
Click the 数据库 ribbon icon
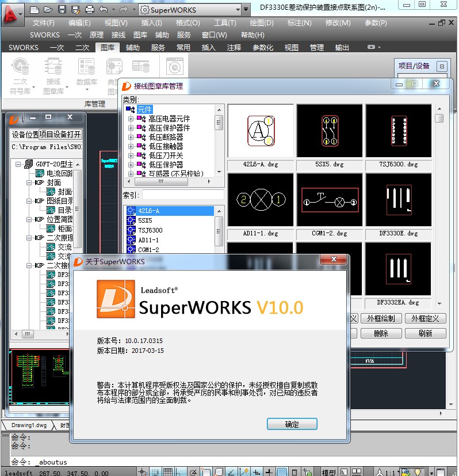coord(87,73)
